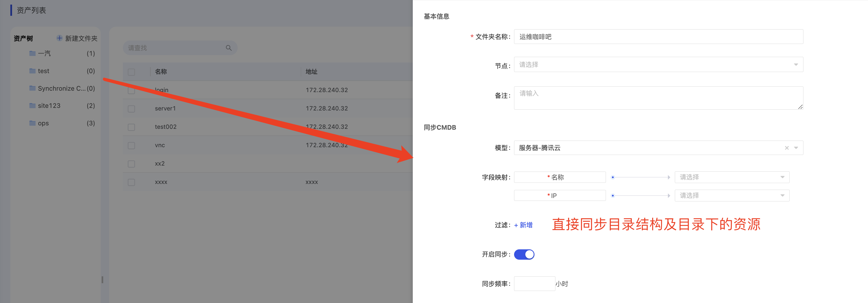Click the xx2 name cell
Viewport: 868px width, 303px height.
[160, 164]
